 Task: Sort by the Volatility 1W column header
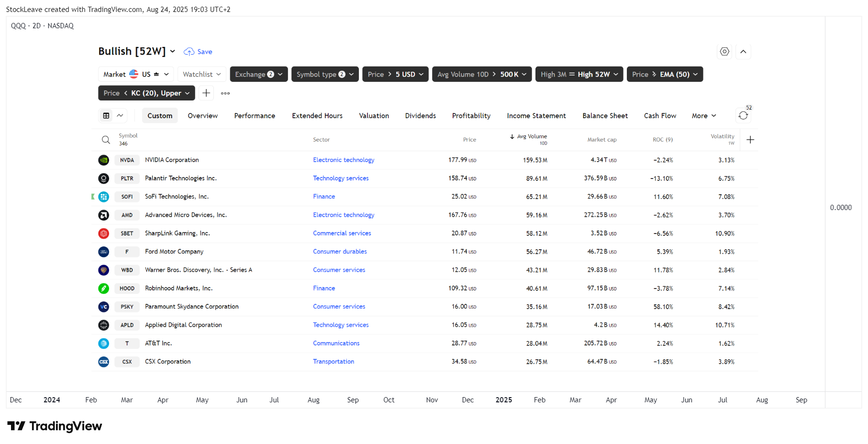[722, 139]
